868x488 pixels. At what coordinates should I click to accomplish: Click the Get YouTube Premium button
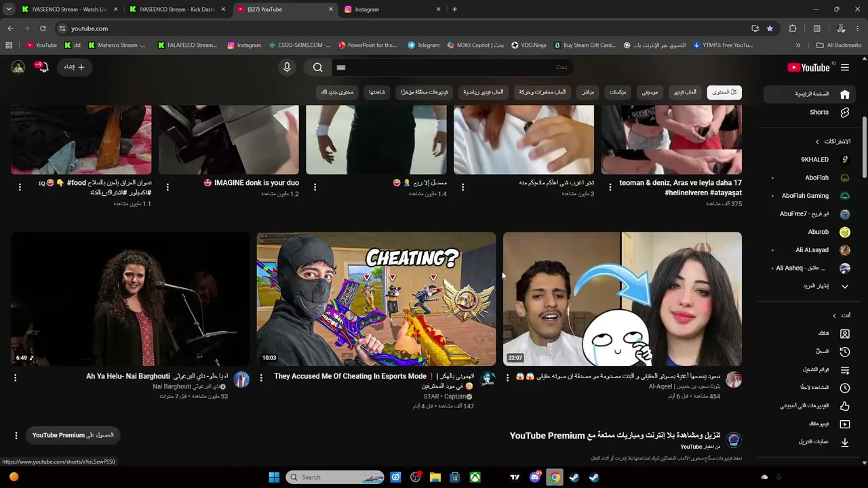tap(73, 435)
